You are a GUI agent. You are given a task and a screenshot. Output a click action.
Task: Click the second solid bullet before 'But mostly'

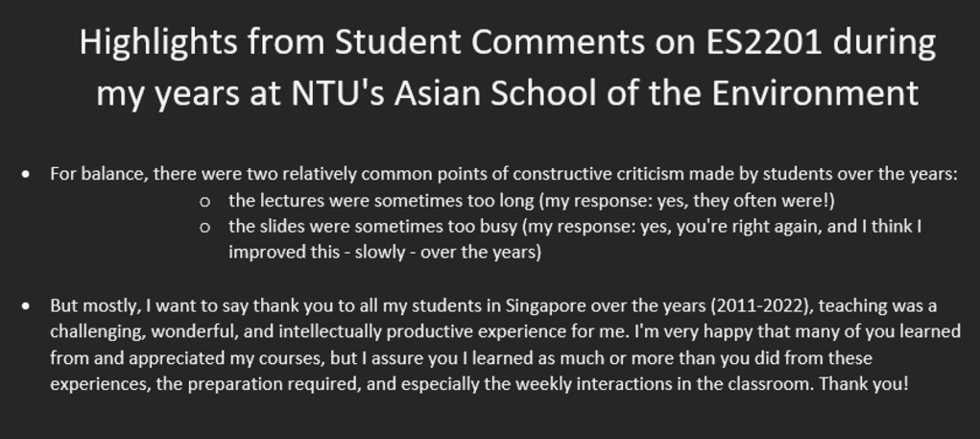(26, 306)
